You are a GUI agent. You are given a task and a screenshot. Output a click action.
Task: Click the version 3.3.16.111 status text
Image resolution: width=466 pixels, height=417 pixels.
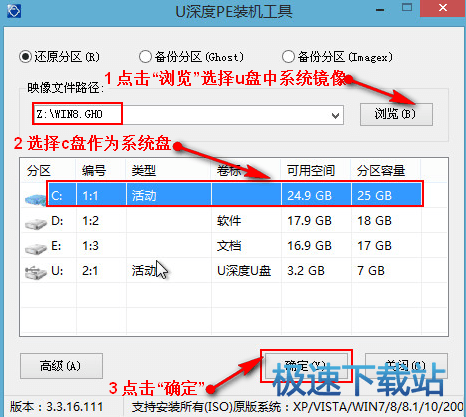click(x=56, y=407)
